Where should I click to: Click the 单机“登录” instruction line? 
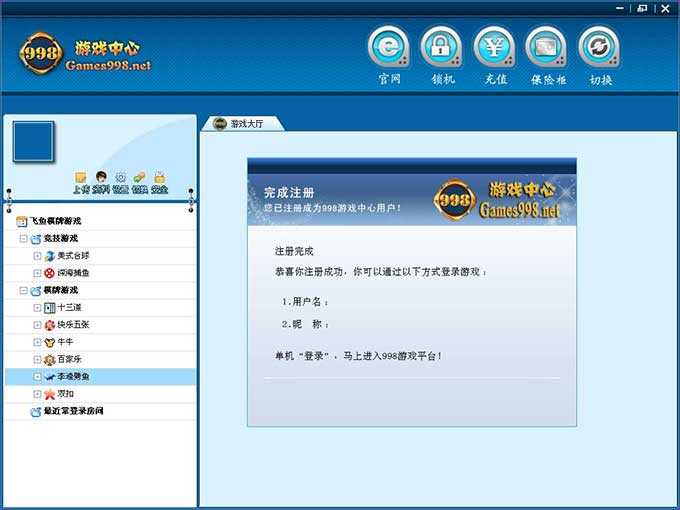(358, 356)
